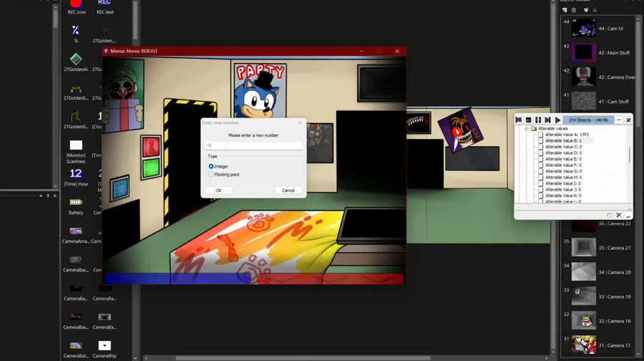This screenshot has height=361, width=644.
Task: Select layer 44 : Cam Ui thumbnail
Action: click(584, 28)
